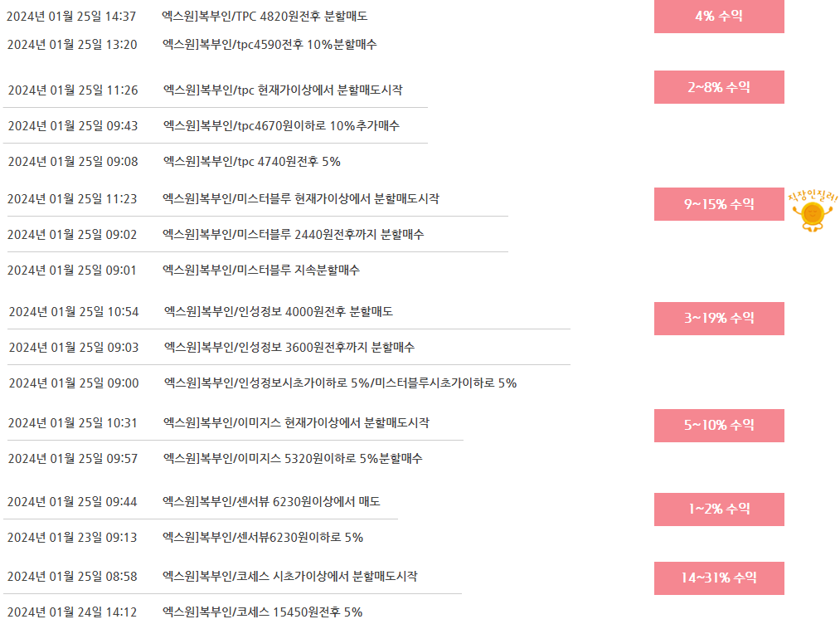Viewport: 840px width, 624px height.
Task: Select 인성정보 3600원전후까지 분할매수 row
Action: pos(289,348)
